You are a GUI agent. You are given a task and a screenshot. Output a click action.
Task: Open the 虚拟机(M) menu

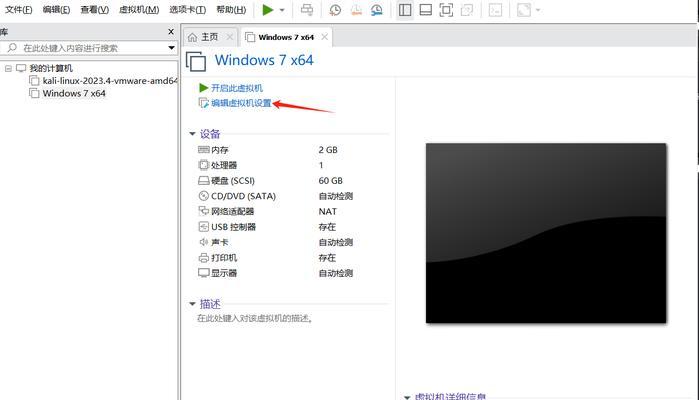[x=139, y=10]
